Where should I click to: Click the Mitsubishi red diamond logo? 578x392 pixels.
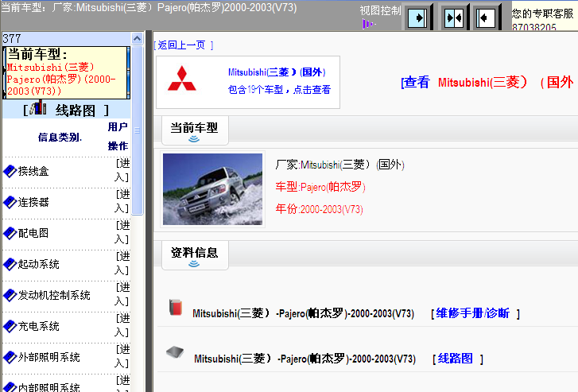click(182, 79)
